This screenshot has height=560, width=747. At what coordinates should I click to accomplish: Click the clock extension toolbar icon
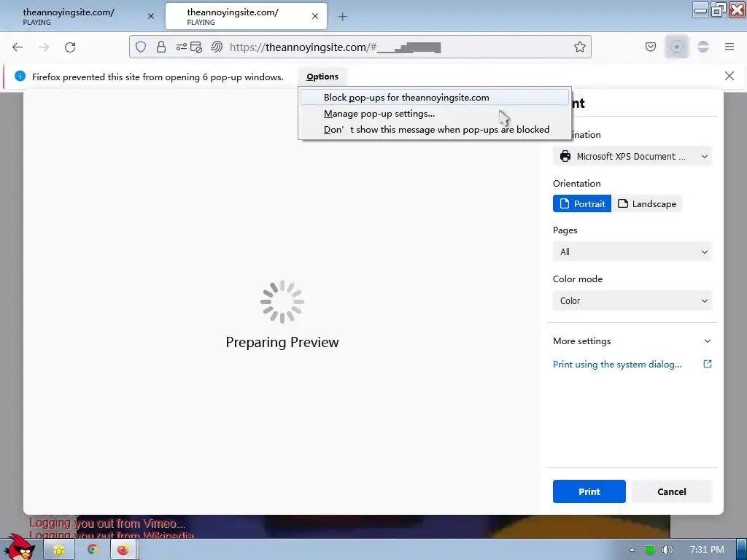676,47
